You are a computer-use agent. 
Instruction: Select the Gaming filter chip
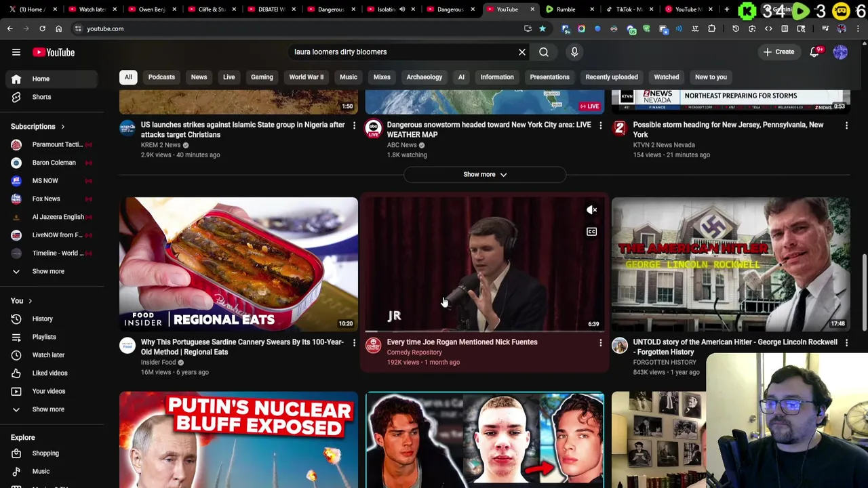(262, 77)
